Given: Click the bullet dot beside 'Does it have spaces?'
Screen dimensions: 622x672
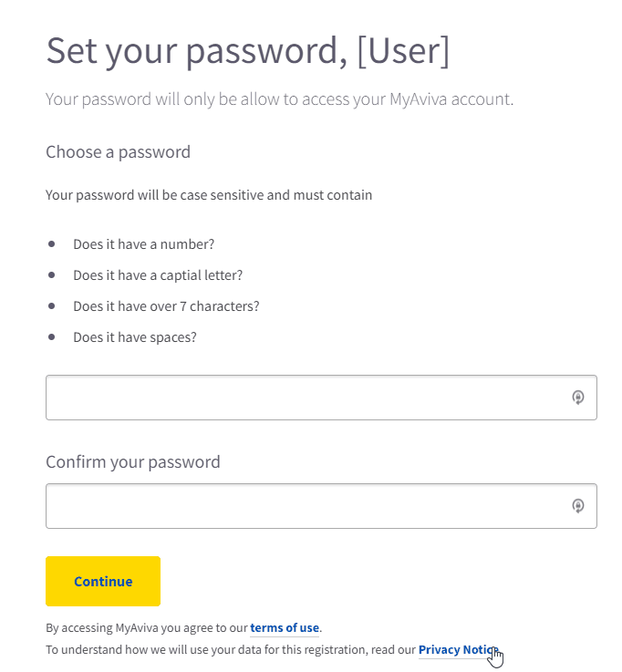Looking at the screenshot, I should (52, 336).
